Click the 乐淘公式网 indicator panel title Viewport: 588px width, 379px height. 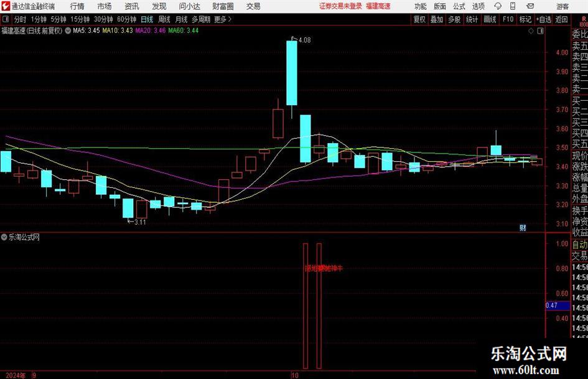pyautogui.click(x=24, y=237)
